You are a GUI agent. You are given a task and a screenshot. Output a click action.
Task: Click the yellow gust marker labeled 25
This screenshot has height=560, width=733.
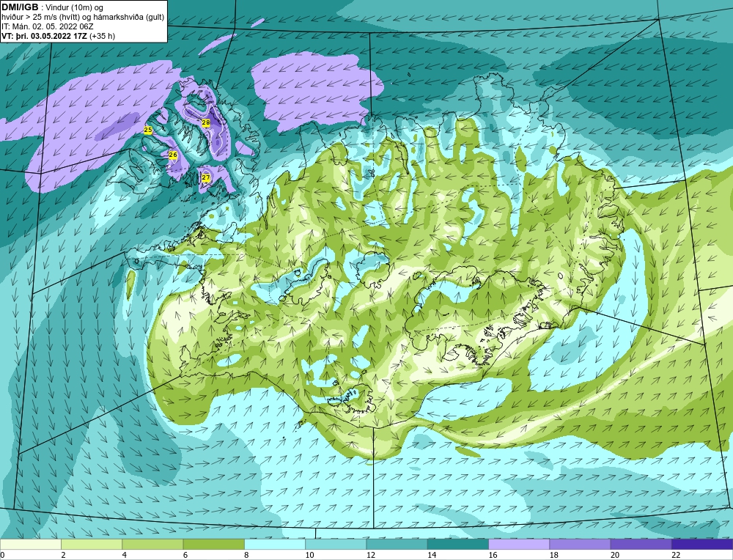pos(148,130)
